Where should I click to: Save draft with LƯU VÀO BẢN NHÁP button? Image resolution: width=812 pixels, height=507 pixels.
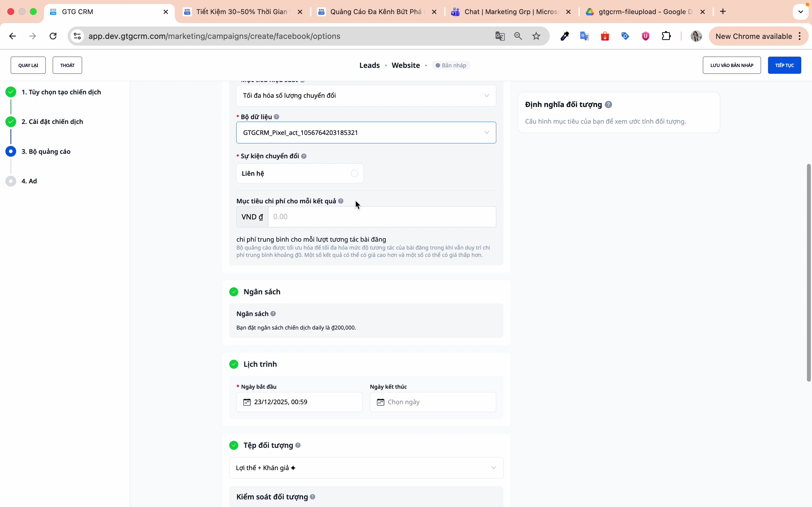tap(731, 65)
